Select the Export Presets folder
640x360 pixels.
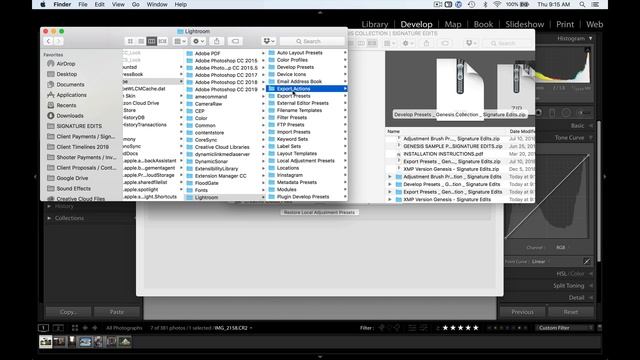pos(307,96)
